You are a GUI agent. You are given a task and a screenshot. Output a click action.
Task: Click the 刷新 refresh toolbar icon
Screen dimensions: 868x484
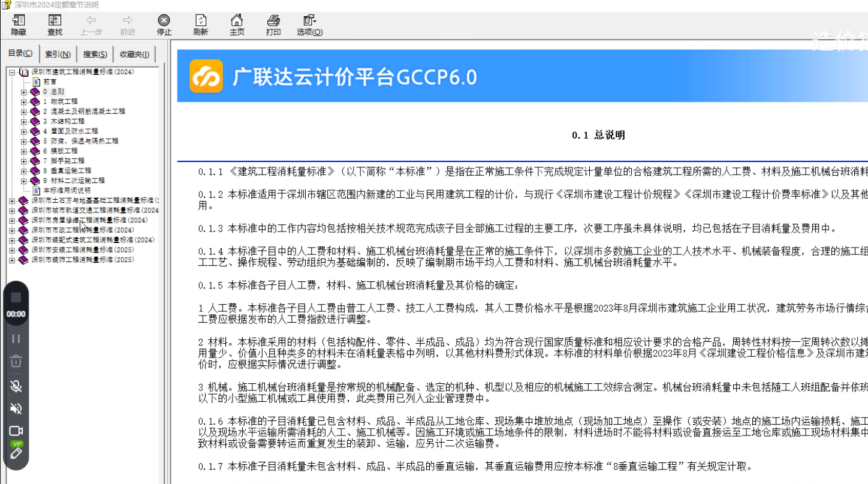[200, 24]
